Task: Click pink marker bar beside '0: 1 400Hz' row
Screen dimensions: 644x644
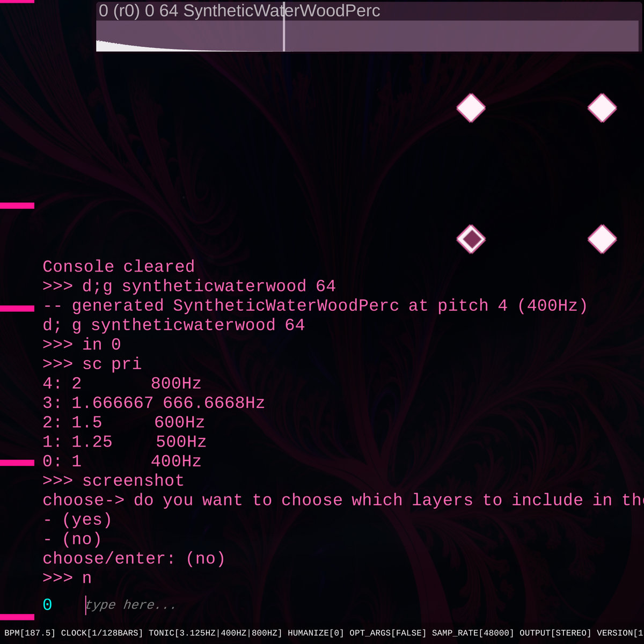Action: 17,462
